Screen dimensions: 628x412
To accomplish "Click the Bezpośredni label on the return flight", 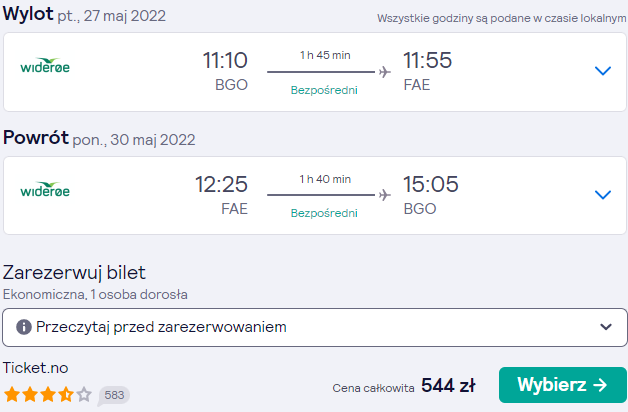I will (x=324, y=213).
